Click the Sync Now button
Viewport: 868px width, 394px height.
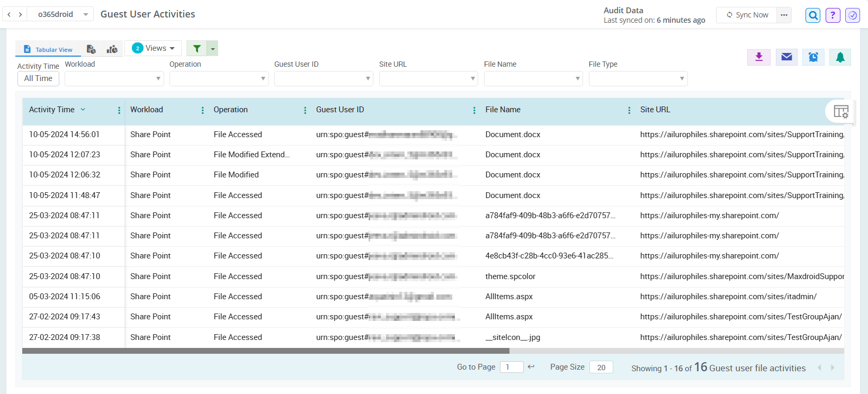pyautogui.click(x=747, y=15)
